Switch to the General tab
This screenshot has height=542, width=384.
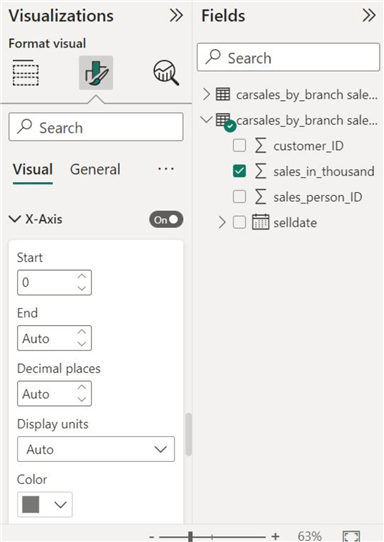coord(95,169)
